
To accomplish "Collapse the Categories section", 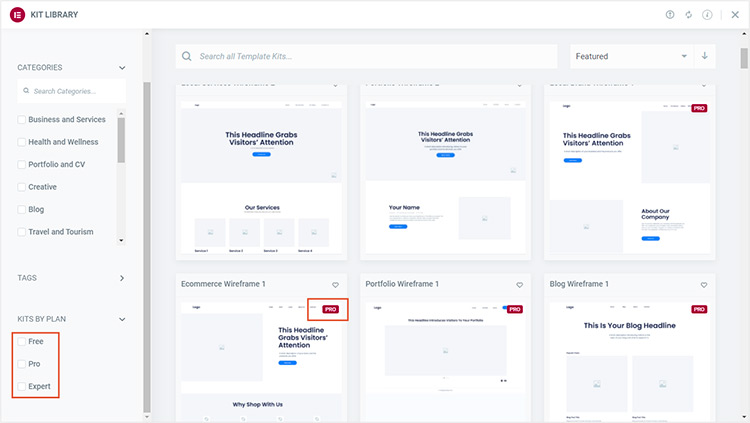I will click(122, 68).
